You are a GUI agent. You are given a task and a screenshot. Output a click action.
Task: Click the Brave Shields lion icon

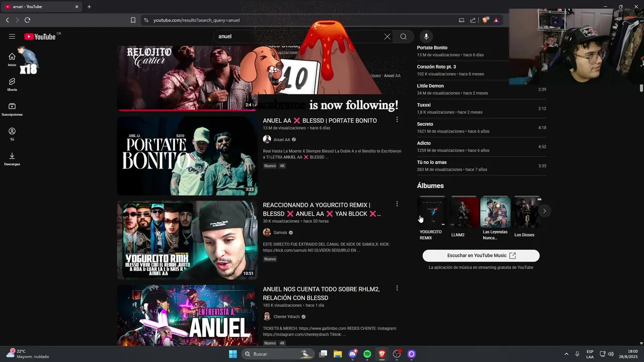click(x=485, y=20)
